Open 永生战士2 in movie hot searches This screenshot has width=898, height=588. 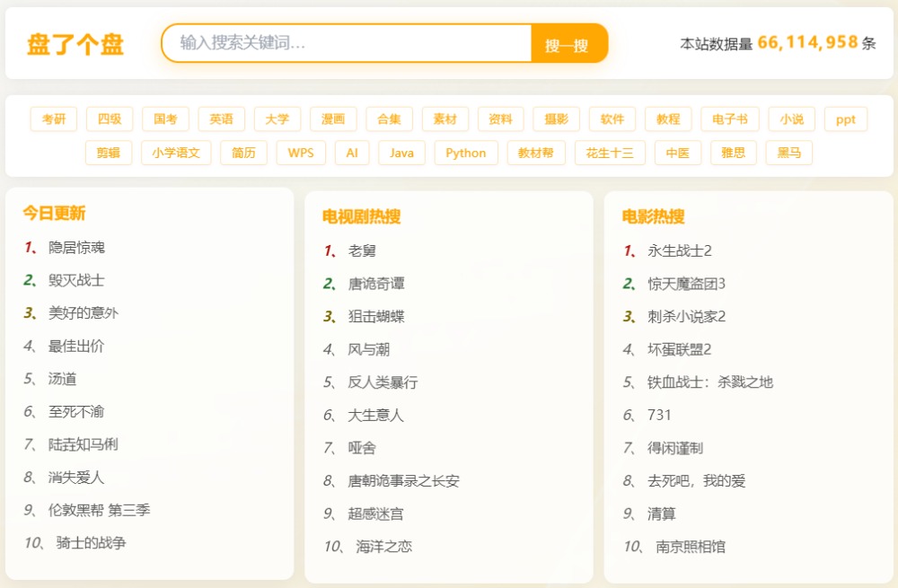click(679, 250)
